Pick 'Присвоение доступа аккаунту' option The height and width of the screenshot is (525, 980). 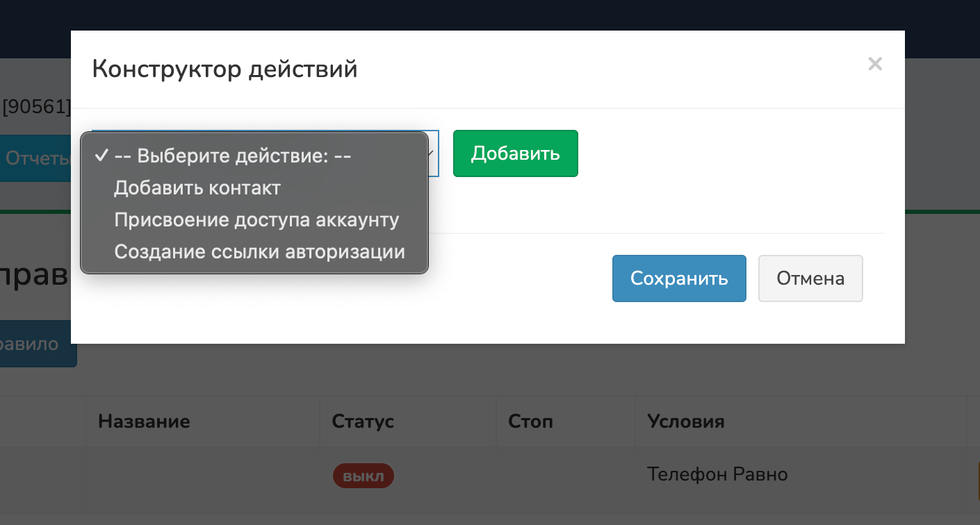point(256,220)
